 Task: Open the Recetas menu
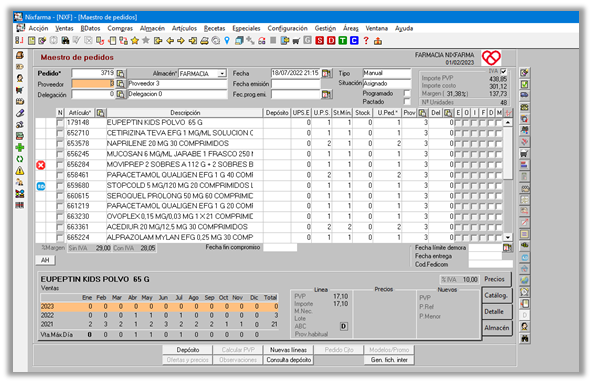tap(214, 28)
